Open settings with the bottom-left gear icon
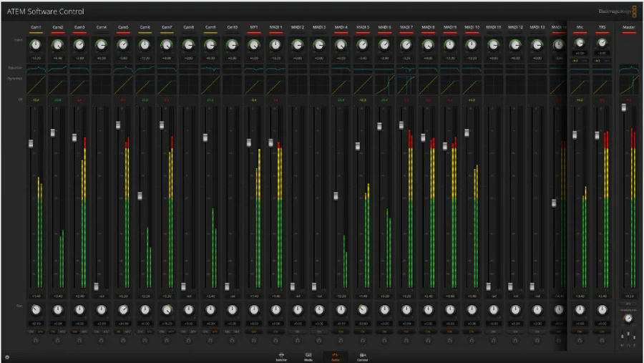644x363 pixels. [6, 356]
